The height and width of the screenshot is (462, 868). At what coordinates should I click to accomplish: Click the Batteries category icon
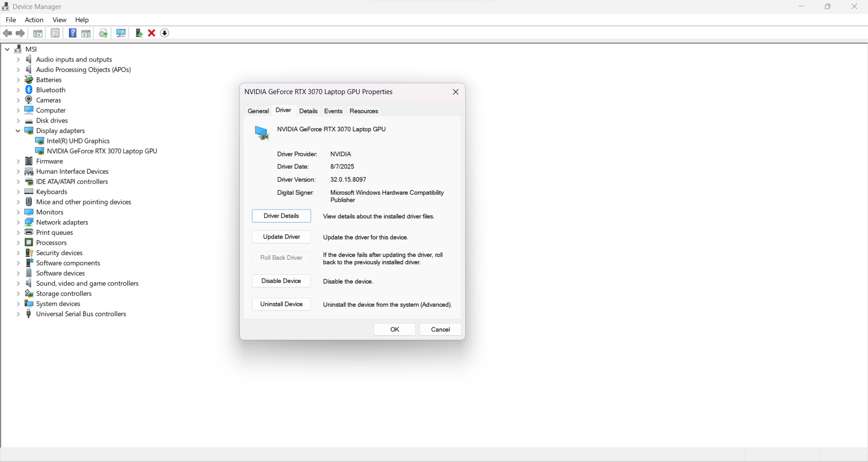pyautogui.click(x=29, y=80)
